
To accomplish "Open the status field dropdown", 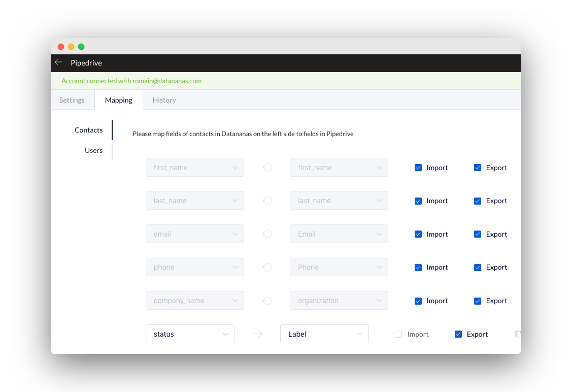I will point(190,334).
